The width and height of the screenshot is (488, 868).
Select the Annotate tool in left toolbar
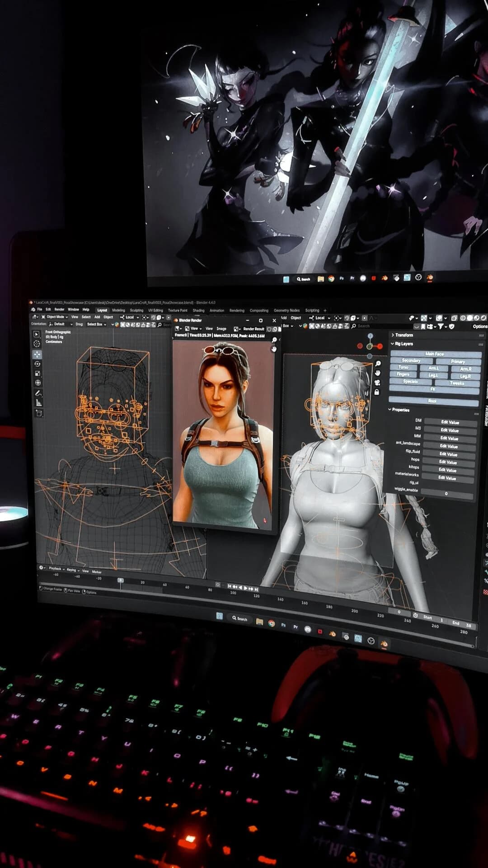(38, 393)
